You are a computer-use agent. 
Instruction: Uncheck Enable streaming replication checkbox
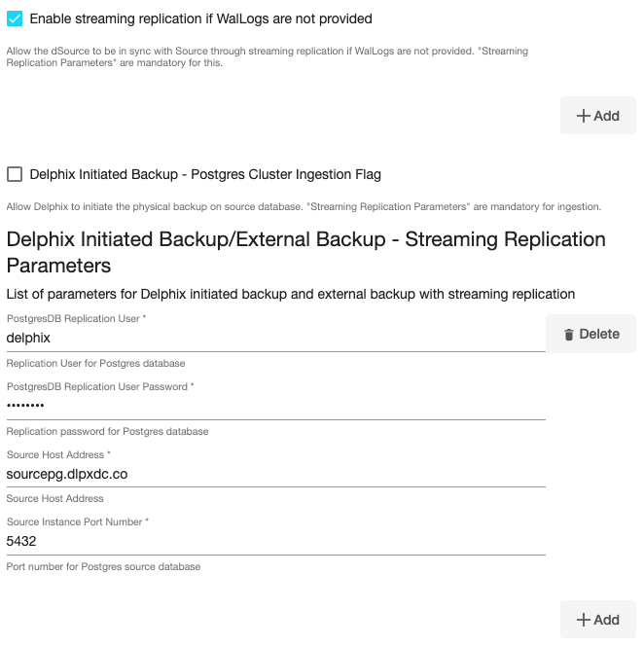pos(15,18)
